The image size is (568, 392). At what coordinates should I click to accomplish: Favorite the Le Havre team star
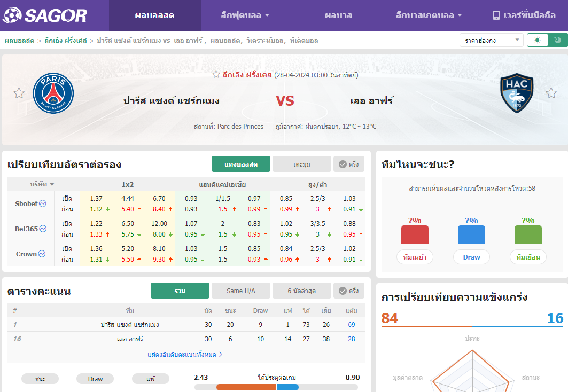click(551, 93)
